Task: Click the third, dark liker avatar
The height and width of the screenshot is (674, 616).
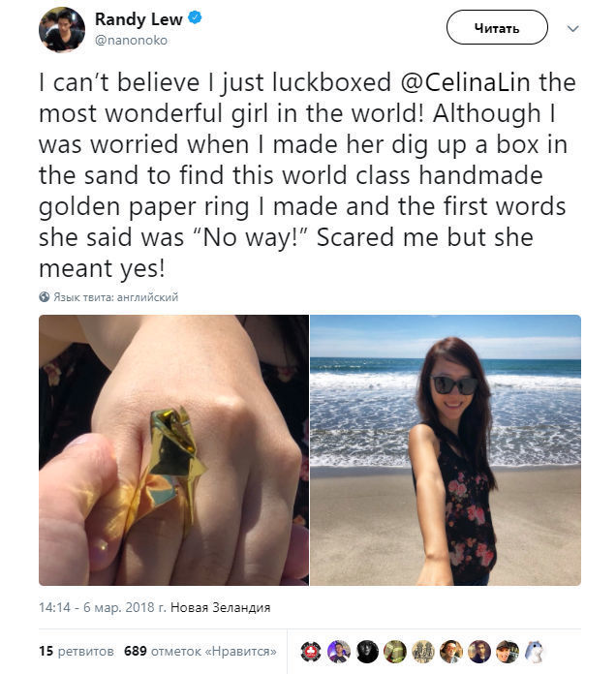Action: [x=366, y=652]
